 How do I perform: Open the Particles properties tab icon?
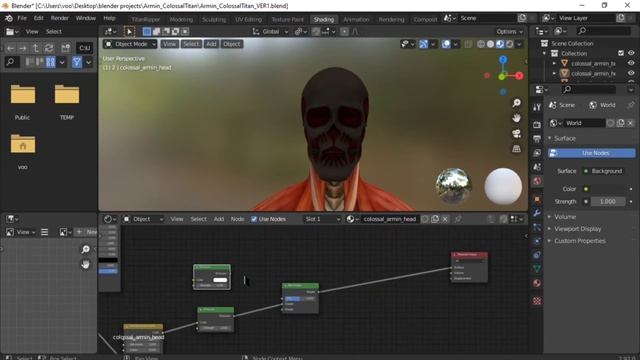point(537,227)
